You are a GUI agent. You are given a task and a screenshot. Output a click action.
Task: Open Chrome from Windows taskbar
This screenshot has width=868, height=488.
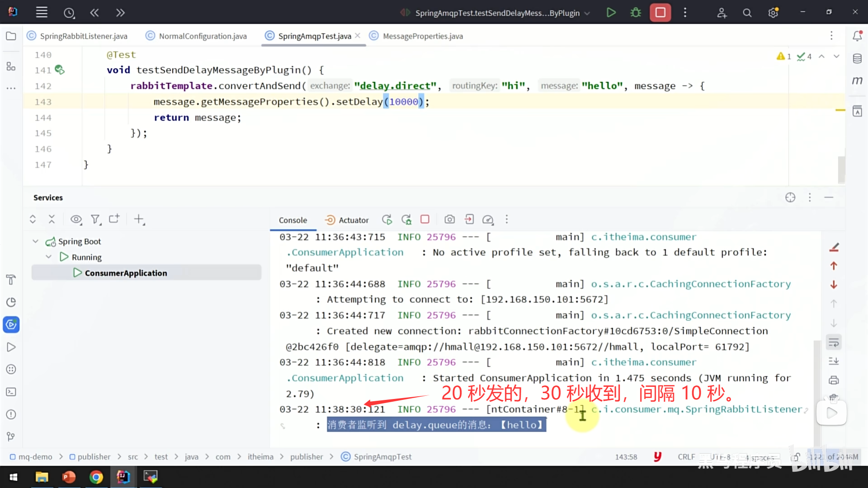pos(96,477)
